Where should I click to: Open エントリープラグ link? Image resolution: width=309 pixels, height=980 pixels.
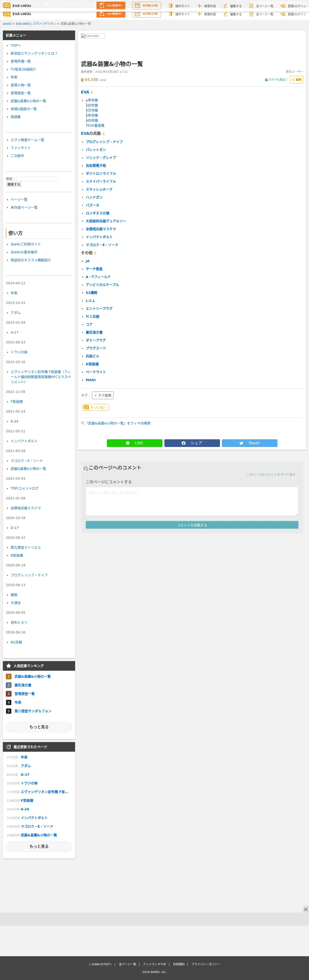[x=99, y=309]
